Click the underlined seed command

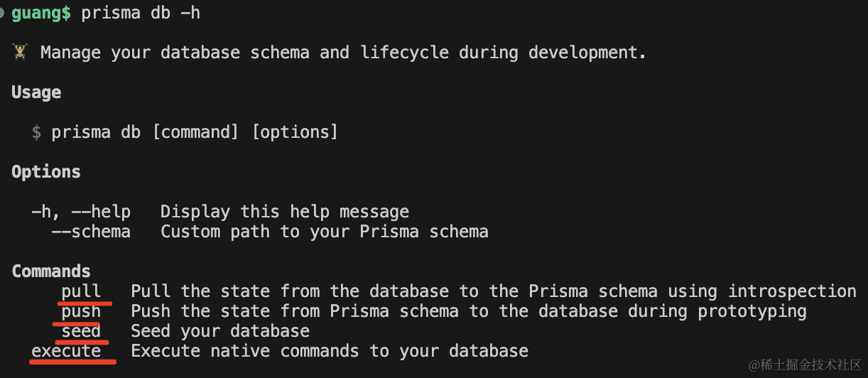pyautogui.click(x=81, y=331)
